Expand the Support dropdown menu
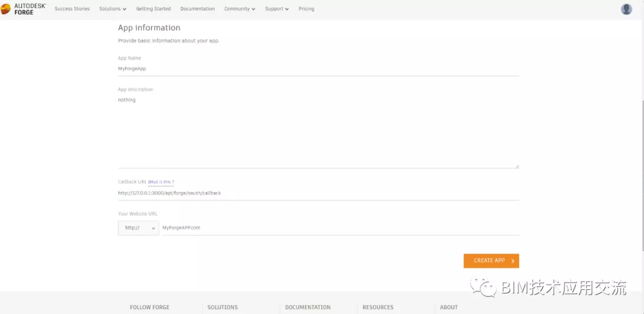The height and width of the screenshot is (314, 644). point(277,9)
